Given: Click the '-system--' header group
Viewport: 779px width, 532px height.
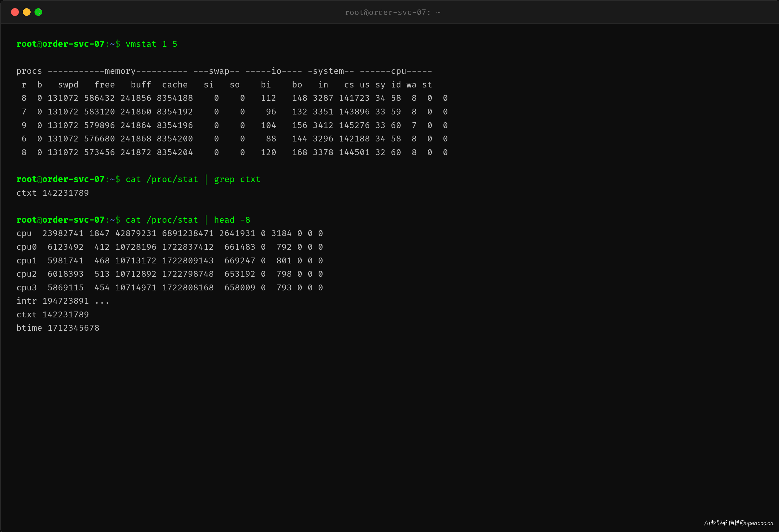Looking at the screenshot, I should coord(331,71).
